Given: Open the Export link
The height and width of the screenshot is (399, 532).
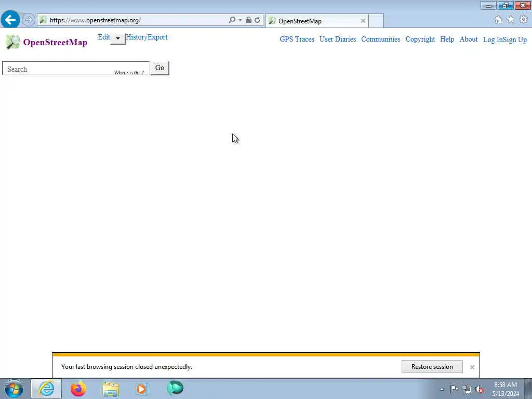Looking at the screenshot, I should click(x=157, y=37).
